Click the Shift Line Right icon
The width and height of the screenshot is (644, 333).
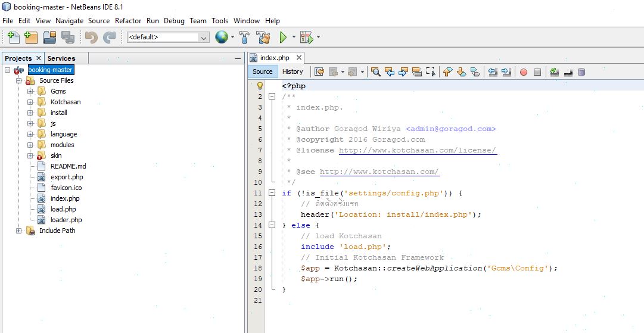coord(506,72)
